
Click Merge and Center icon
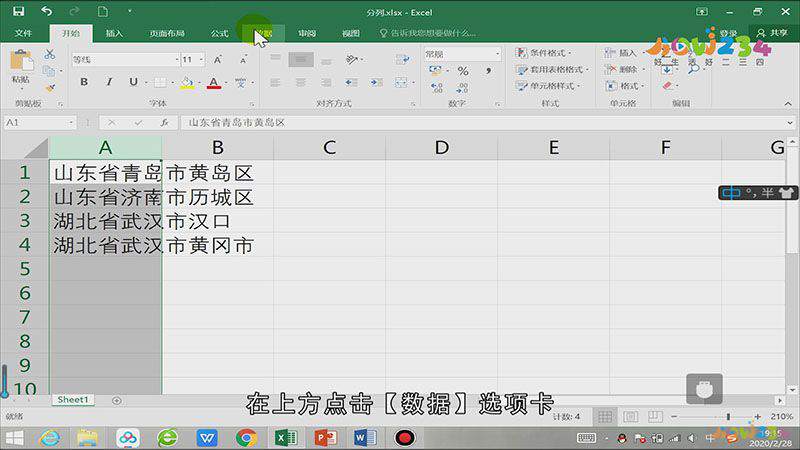coord(401,82)
